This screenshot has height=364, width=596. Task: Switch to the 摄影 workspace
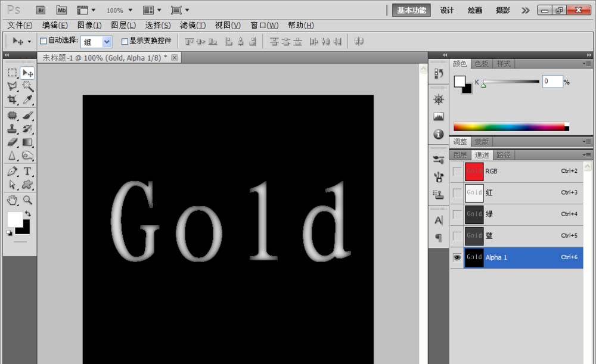[x=502, y=10]
